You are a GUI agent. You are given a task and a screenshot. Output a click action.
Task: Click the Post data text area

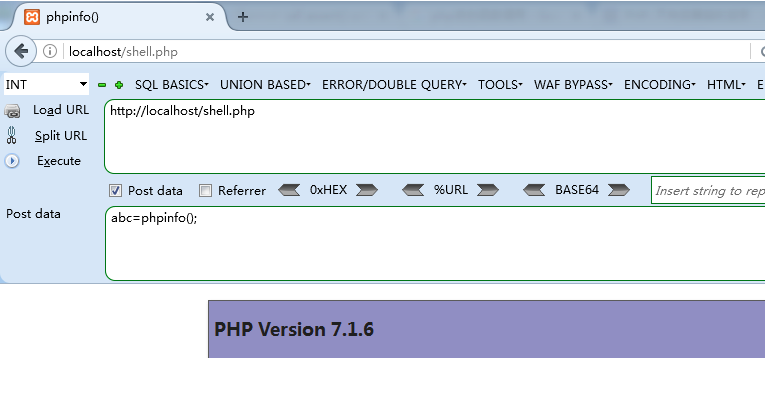tap(435, 244)
